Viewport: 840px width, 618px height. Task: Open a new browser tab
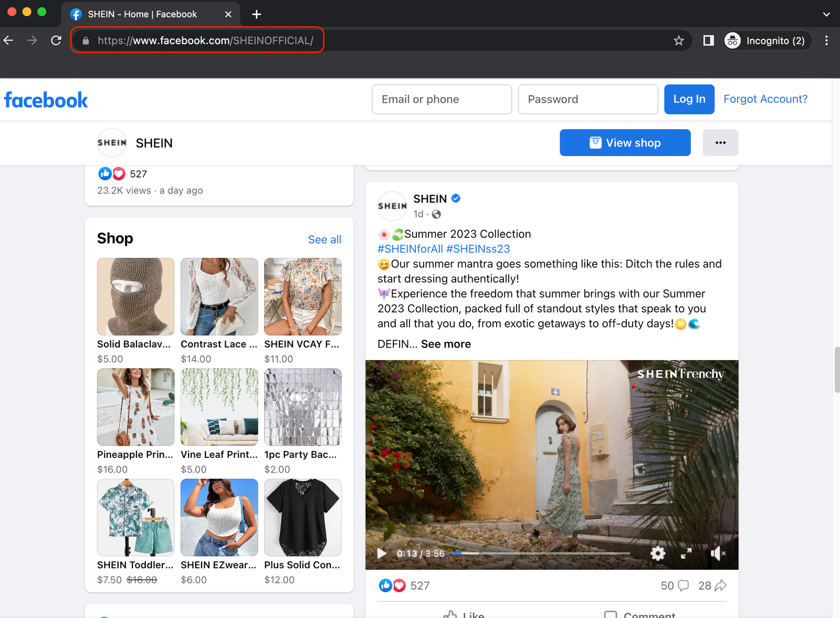pyautogui.click(x=256, y=14)
